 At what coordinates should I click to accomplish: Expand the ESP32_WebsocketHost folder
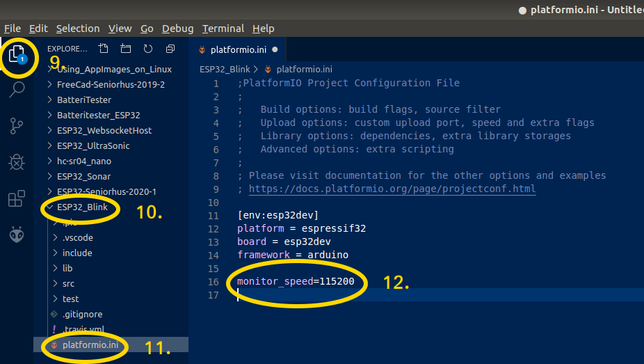tap(111, 131)
